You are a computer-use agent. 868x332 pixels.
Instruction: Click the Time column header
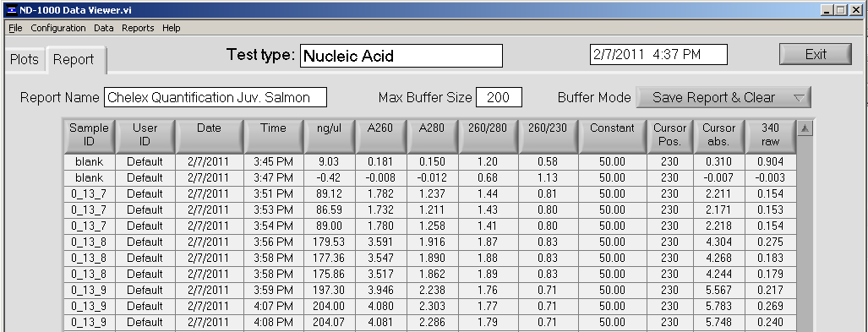coord(274,135)
